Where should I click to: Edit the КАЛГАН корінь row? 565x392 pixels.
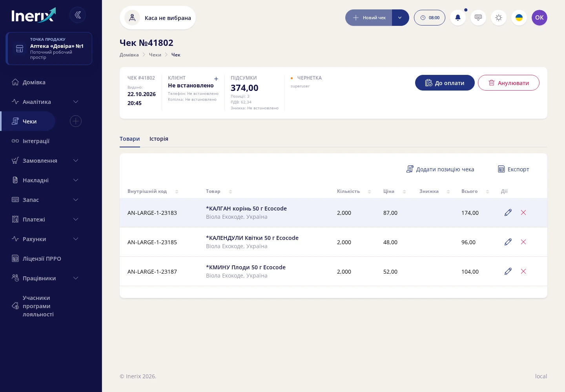508,212
